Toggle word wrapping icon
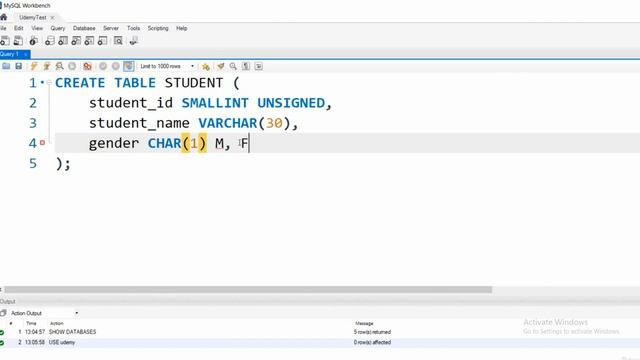Viewport: 640px width, 360px height. click(259, 66)
